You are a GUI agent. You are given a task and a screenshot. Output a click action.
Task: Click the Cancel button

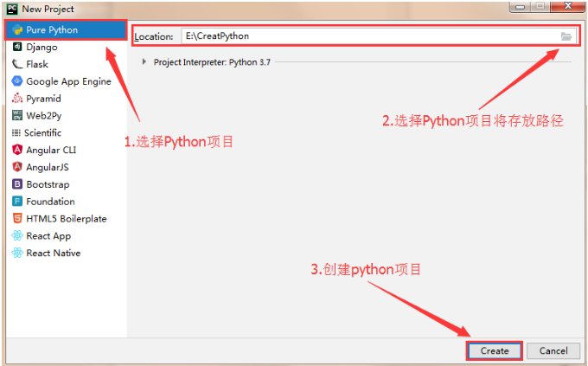point(553,350)
